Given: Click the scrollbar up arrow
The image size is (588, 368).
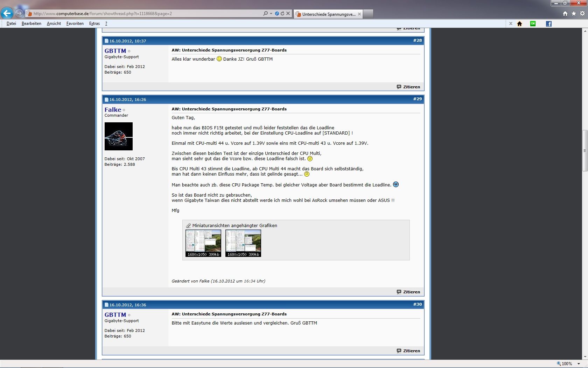Looking at the screenshot, I should pos(585,31).
